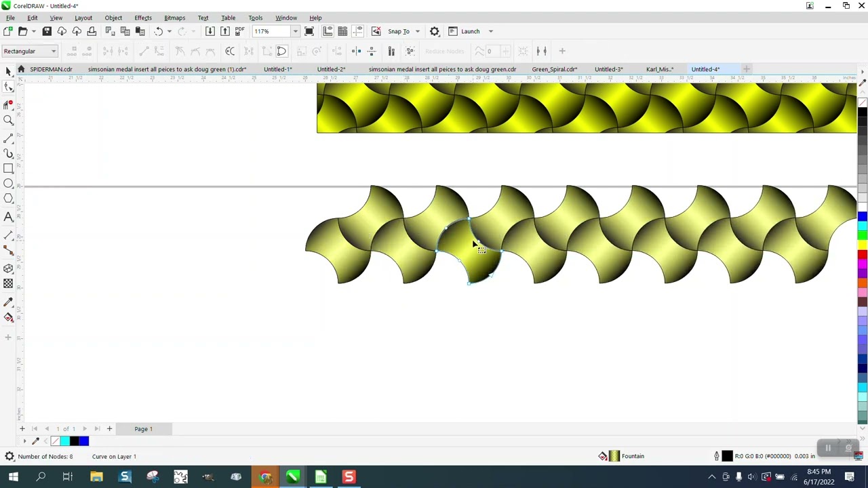Click the Full-screen preview icon
The image size is (868, 488).
coord(309,31)
